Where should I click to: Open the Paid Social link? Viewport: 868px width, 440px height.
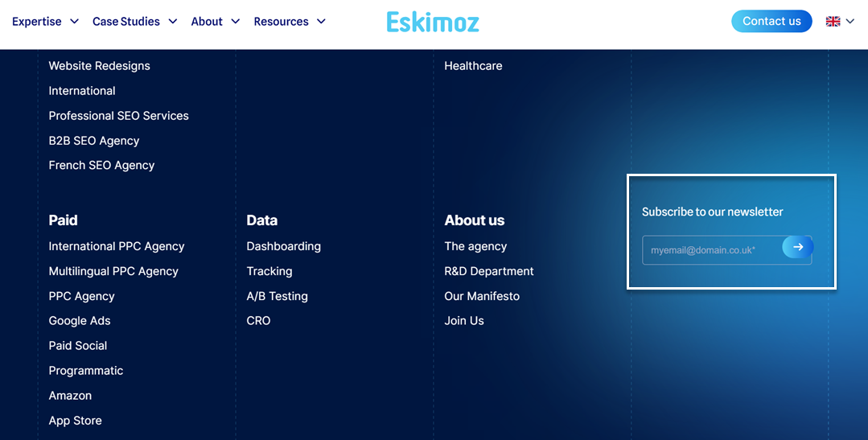click(x=77, y=346)
